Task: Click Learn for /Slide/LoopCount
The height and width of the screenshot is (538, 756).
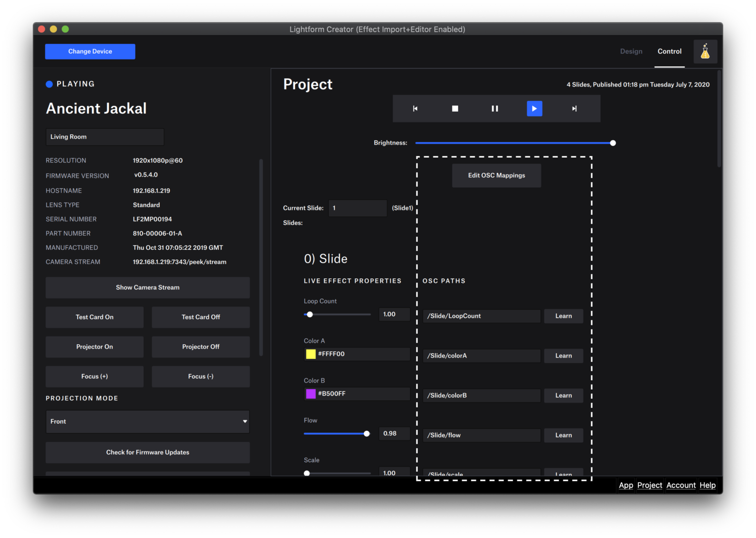Action: point(564,316)
